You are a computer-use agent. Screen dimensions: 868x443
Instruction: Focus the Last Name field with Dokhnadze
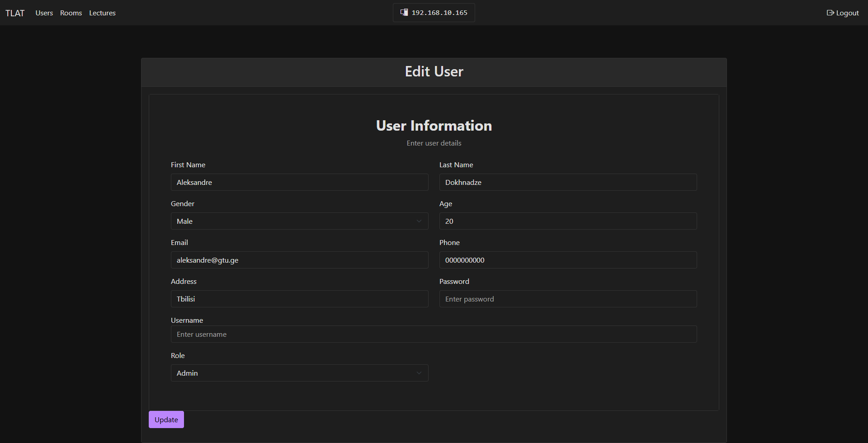tap(568, 182)
